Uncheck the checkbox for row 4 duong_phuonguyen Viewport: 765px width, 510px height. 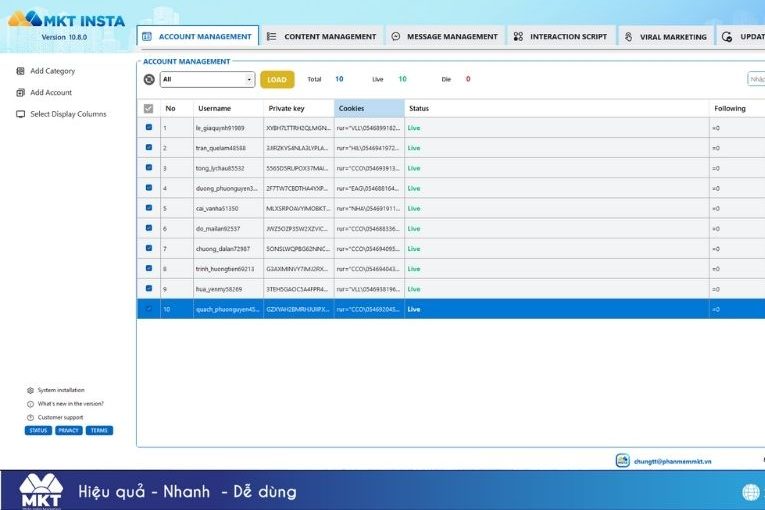(149, 188)
